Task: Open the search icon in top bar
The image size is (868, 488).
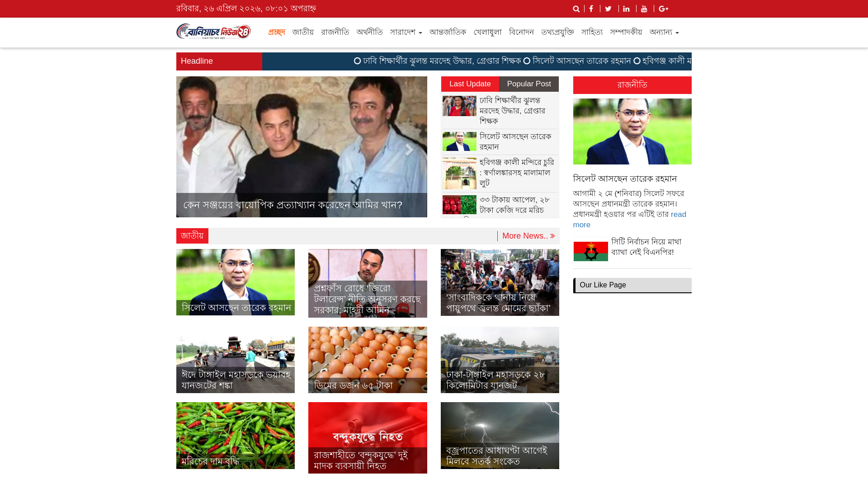Action: click(x=576, y=9)
